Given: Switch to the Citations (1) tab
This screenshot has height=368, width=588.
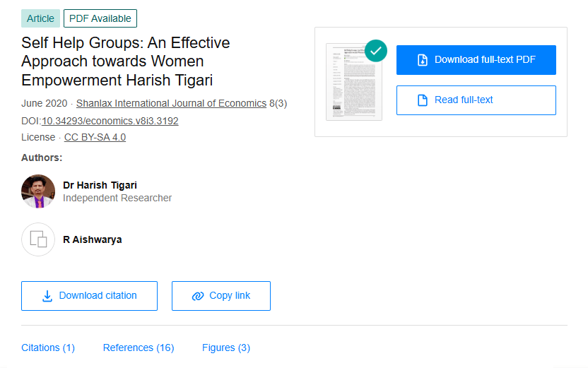Looking at the screenshot, I should [48, 348].
